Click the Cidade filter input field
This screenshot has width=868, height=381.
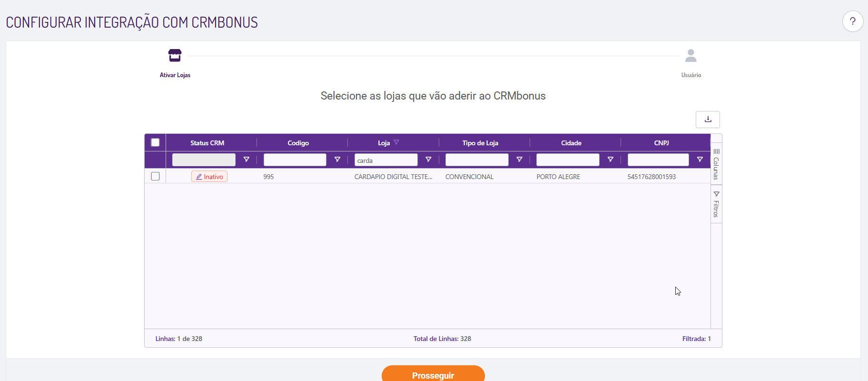point(568,160)
